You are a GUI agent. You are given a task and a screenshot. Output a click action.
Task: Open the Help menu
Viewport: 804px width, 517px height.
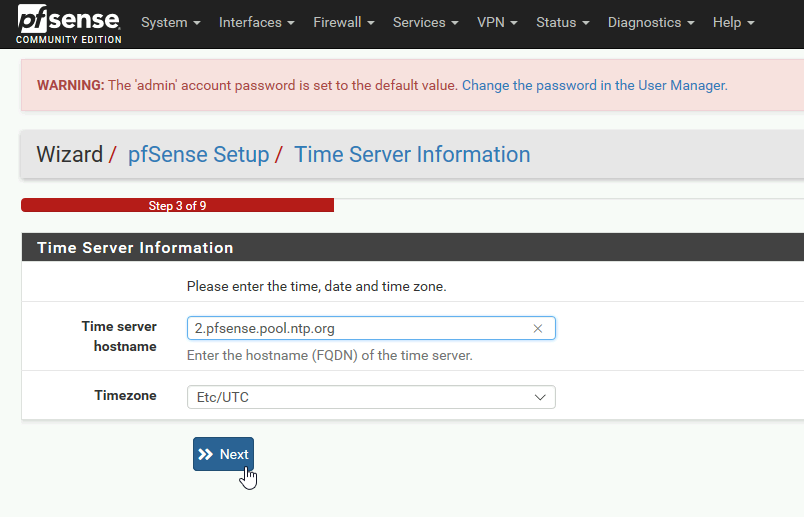tap(733, 23)
